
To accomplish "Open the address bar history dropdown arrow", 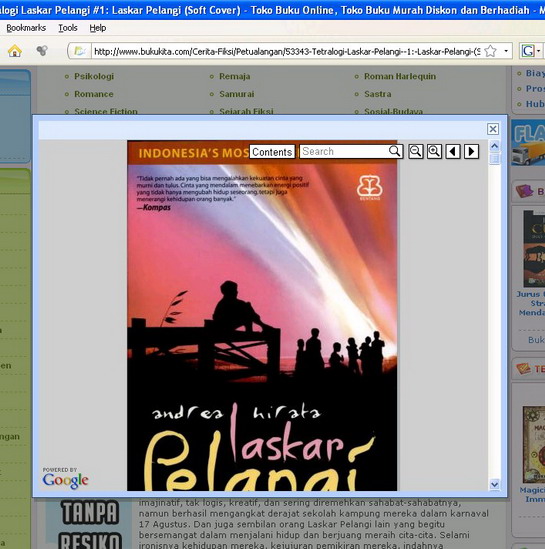I will [x=506, y=51].
